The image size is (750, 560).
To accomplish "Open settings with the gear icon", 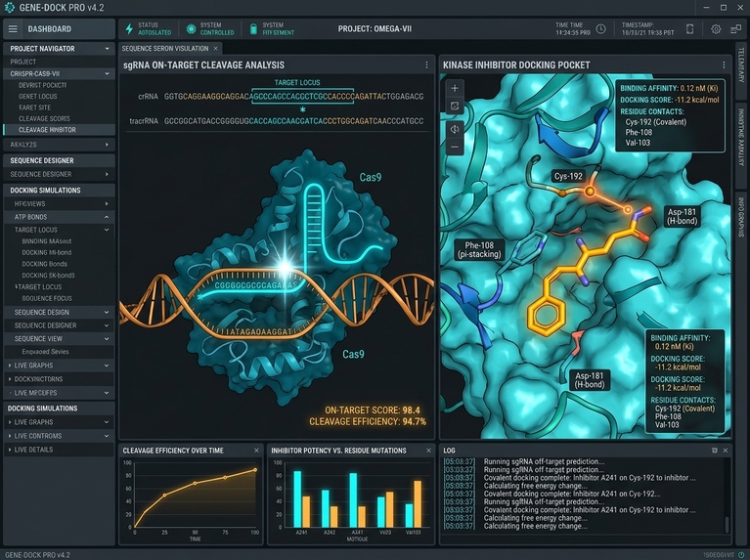I will tap(716, 29).
